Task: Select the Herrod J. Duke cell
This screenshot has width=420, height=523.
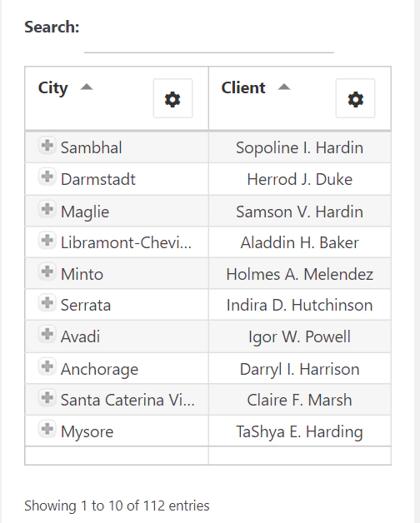Action: coord(300,179)
